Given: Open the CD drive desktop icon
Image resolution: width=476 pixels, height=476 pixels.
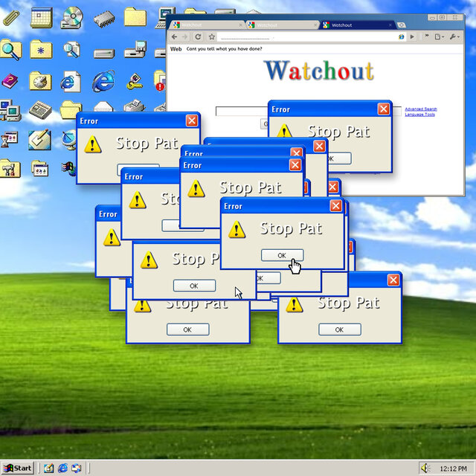Looking at the screenshot, I should 71,18.
